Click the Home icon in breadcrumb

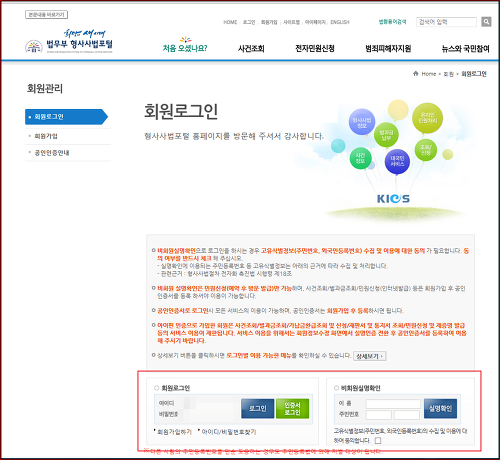[x=416, y=73]
